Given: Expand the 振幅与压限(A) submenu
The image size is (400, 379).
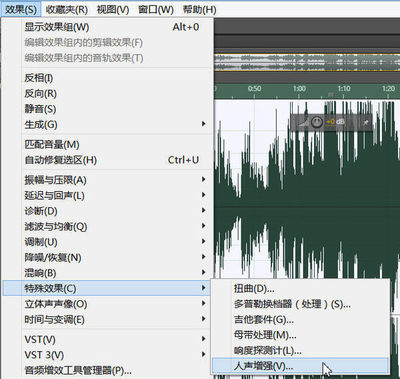Looking at the screenshot, I should pos(107,180).
